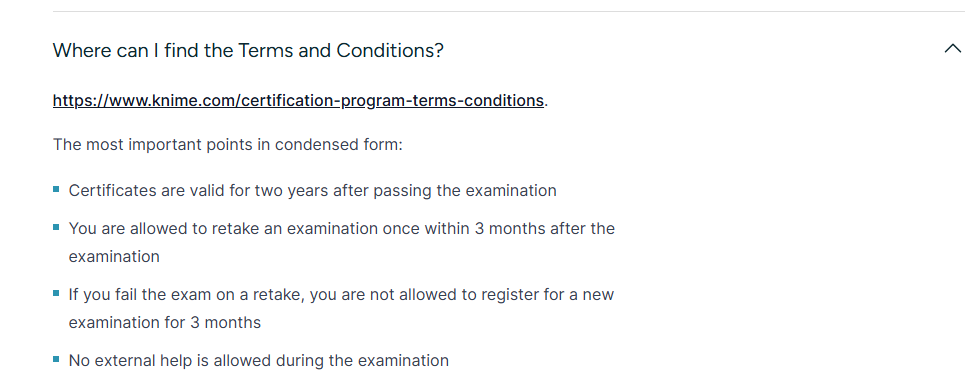The width and height of the screenshot is (967, 379).
Task: Click the word 'Conditions?' in the FAQ heading
Action: pos(390,51)
